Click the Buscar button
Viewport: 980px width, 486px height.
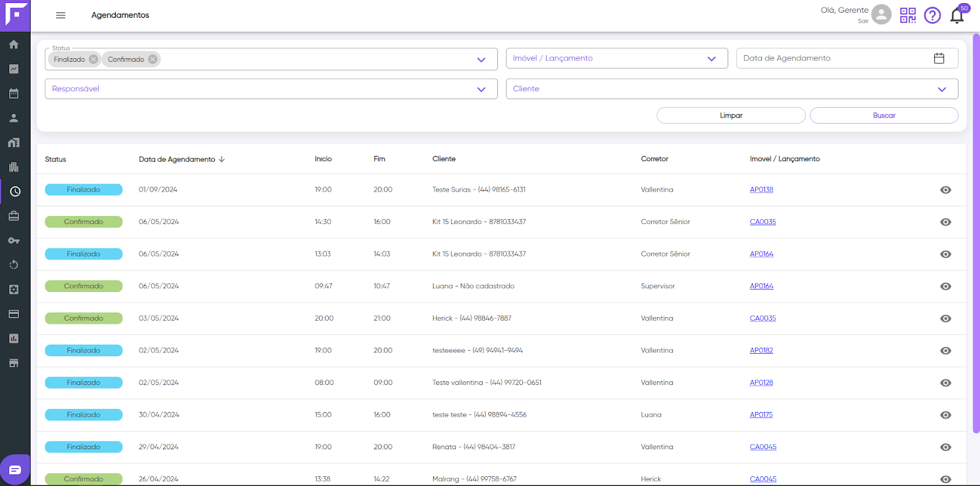point(884,115)
